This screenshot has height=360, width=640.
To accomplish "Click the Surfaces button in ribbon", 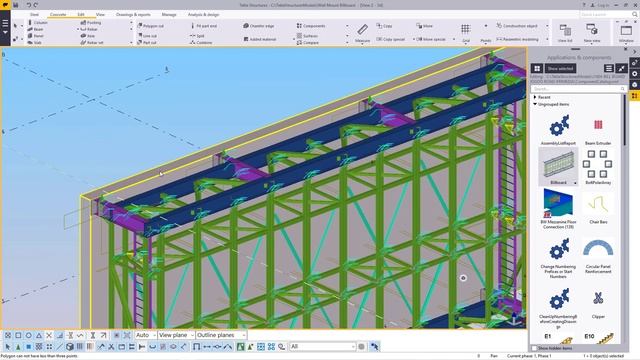I will [x=307, y=36].
